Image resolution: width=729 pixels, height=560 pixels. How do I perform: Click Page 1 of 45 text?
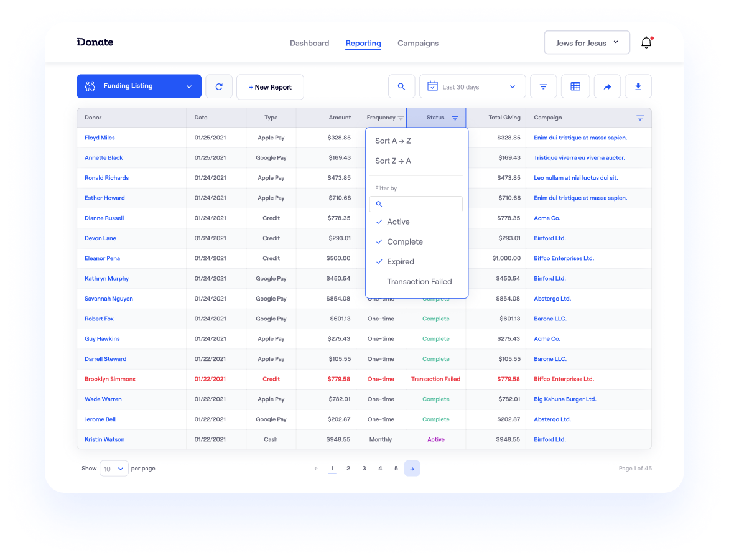click(635, 469)
